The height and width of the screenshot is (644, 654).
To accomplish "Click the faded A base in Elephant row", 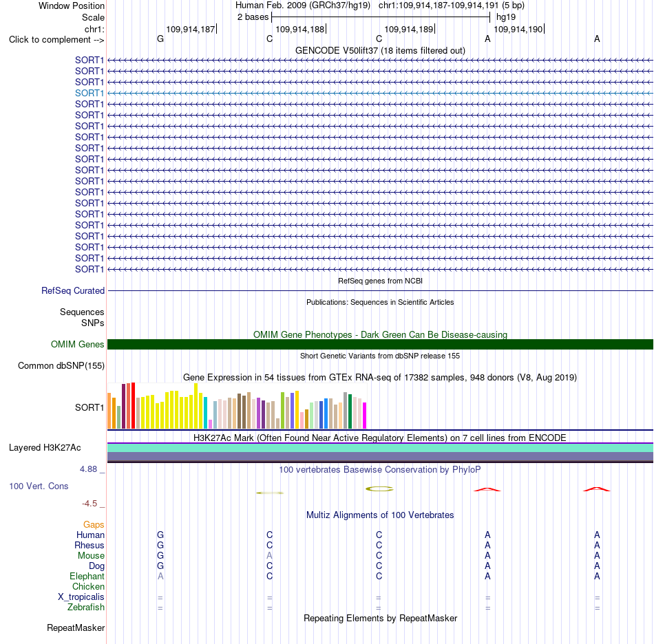I will pyautogui.click(x=160, y=576).
